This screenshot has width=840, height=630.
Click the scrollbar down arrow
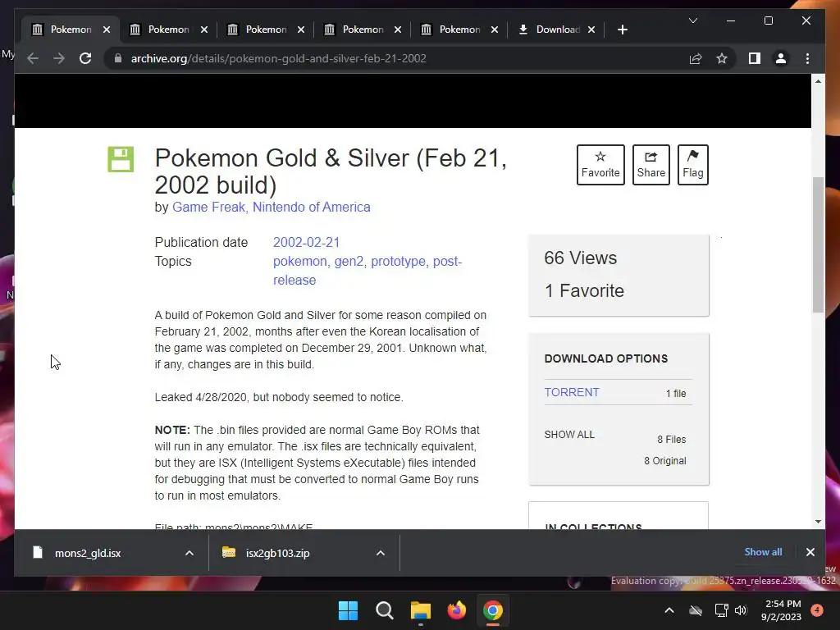tap(818, 521)
